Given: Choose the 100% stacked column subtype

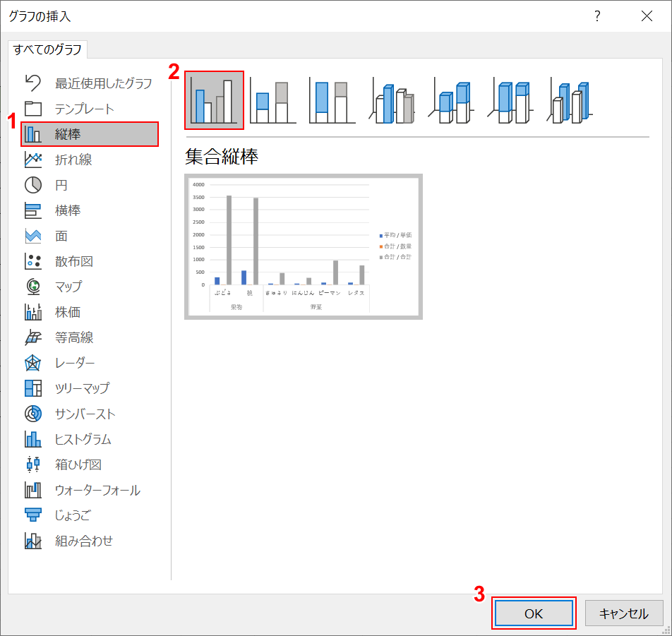Looking at the screenshot, I should coord(332,101).
